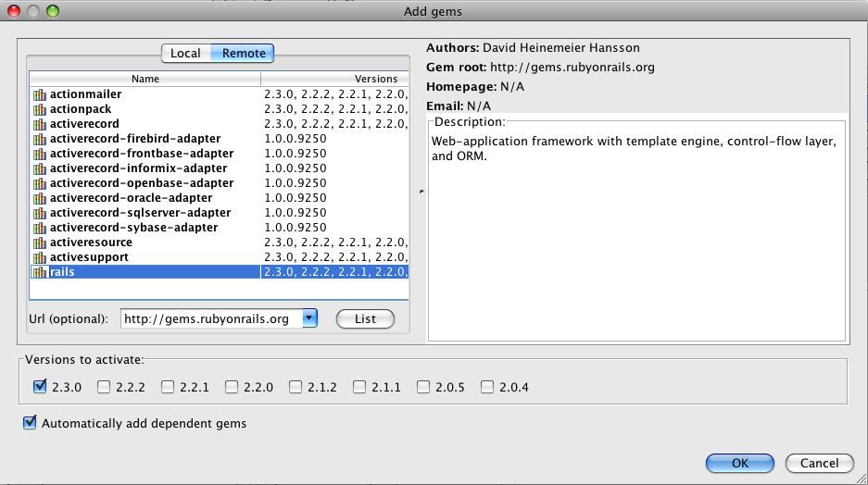Viewport: 868px width, 485px height.
Task: Click the gem icon beside activeresource
Action: 39,242
